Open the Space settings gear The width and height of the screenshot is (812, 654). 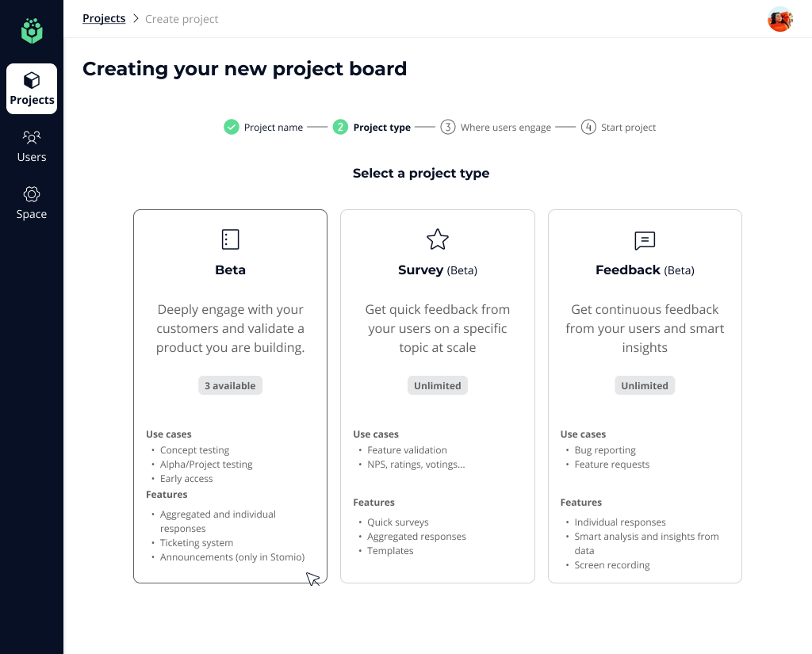coord(32,194)
